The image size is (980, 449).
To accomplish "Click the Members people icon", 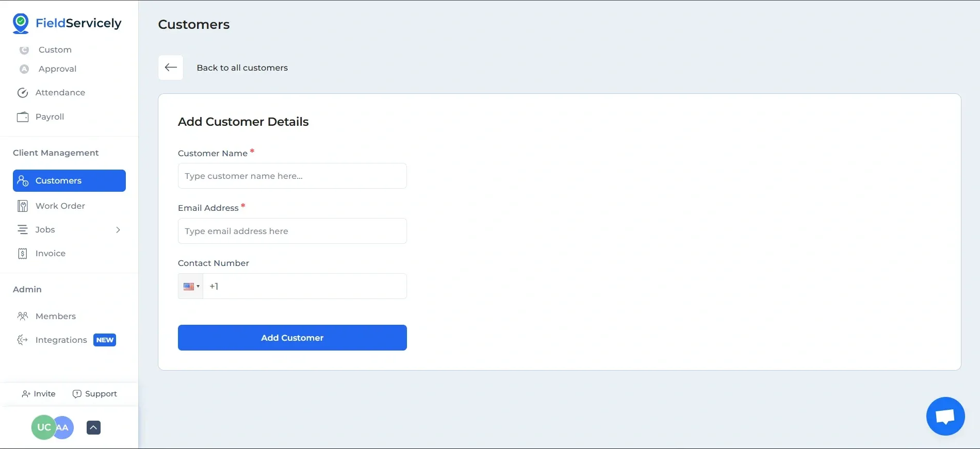I will 23,316.
